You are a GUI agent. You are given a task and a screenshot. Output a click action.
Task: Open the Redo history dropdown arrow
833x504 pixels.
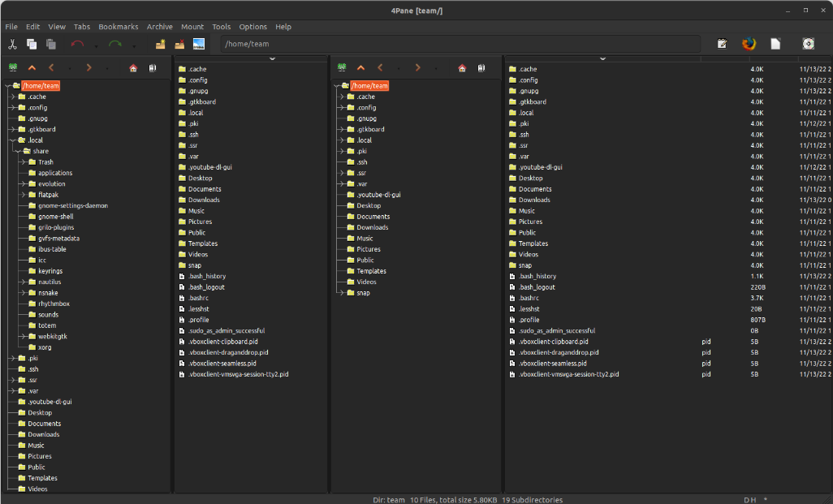coord(134,45)
